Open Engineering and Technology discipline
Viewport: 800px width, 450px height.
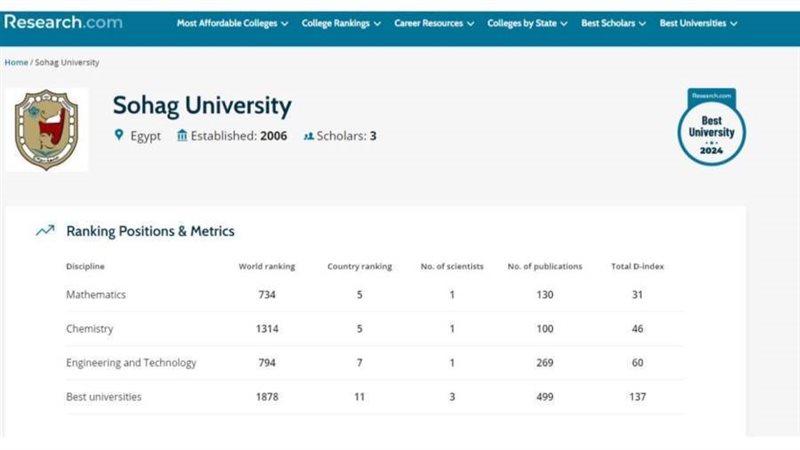131,363
